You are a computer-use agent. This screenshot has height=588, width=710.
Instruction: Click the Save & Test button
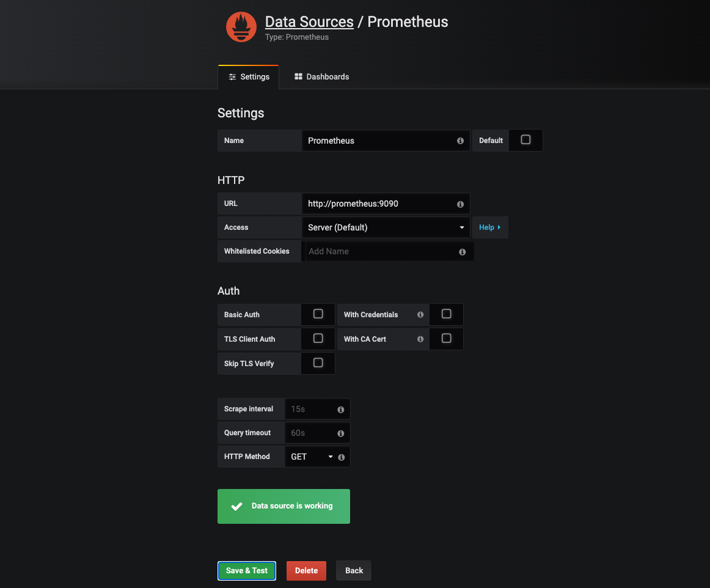[247, 570]
